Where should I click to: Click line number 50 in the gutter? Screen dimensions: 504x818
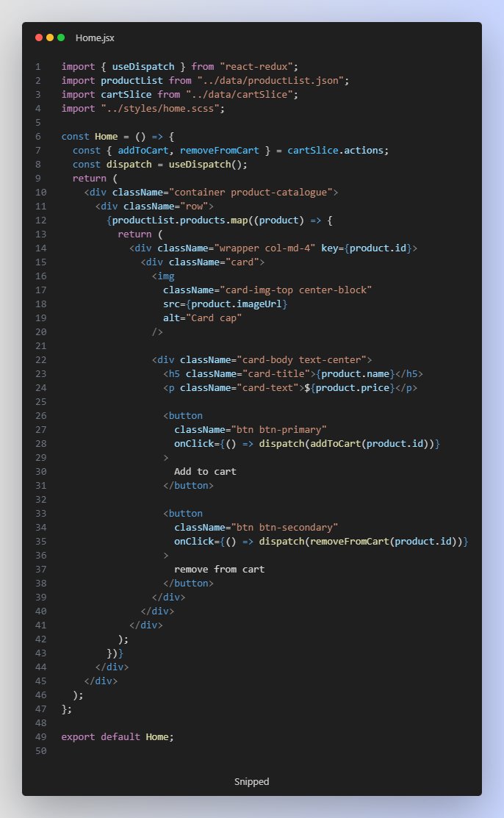click(x=41, y=750)
